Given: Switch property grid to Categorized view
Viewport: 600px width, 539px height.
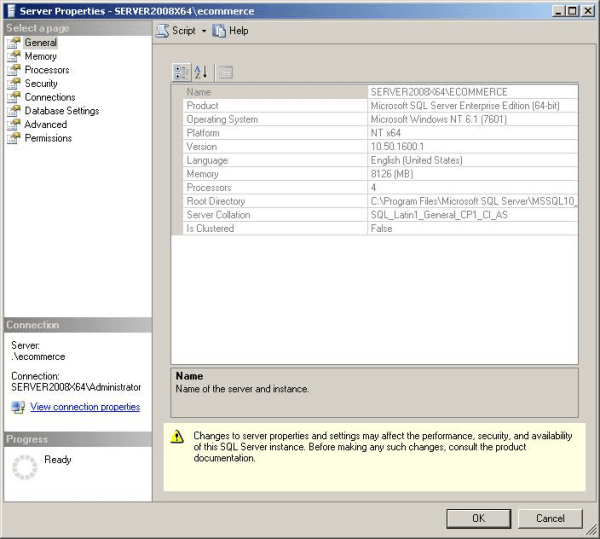Looking at the screenshot, I should click(181, 72).
